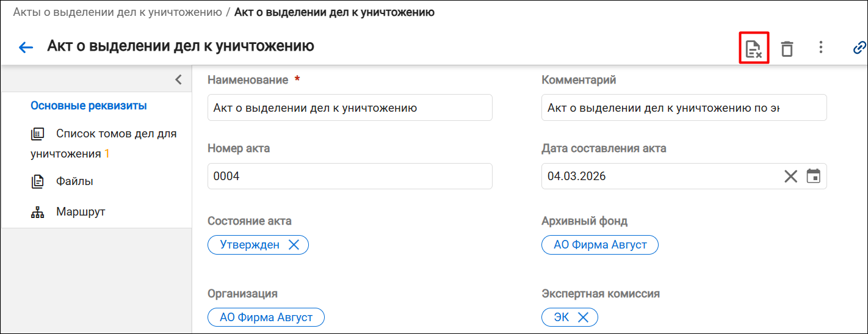Switch to the Маршрут section
The image size is (868, 334).
[x=81, y=212]
